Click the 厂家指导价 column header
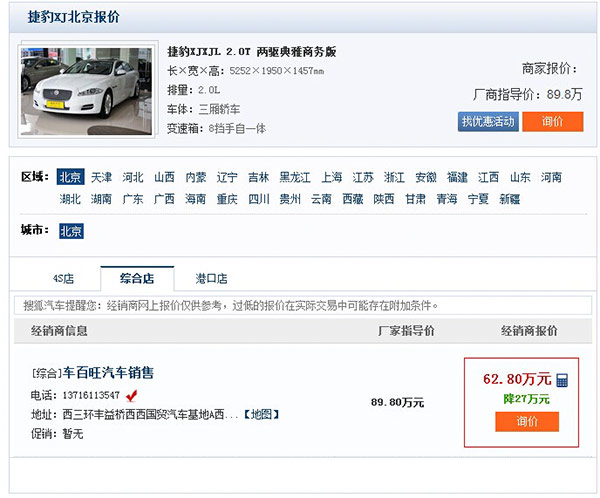Viewport: 600px width, 498px height. coord(406,331)
